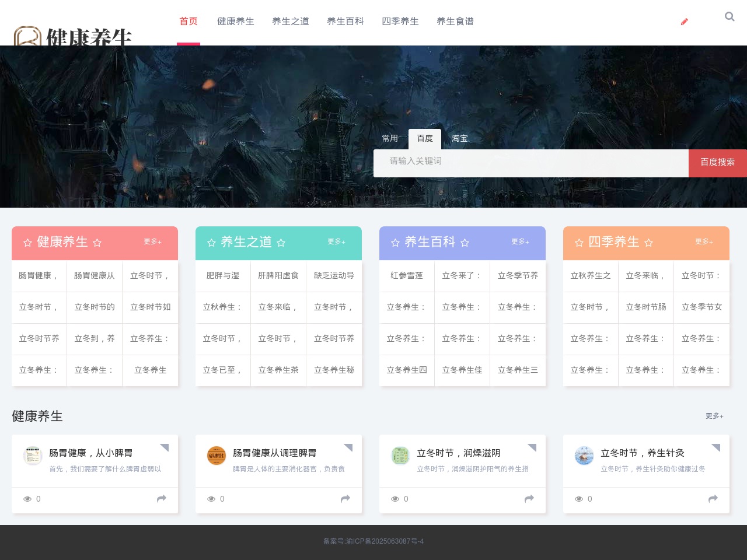
Task: Click the 百度搜索 button
Action: tap(718, 163)
